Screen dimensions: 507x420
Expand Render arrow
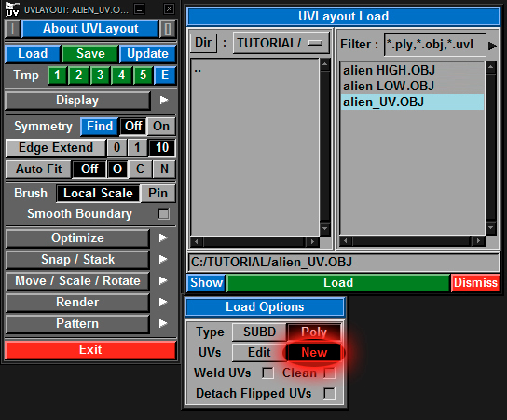(x=163, y=303)
